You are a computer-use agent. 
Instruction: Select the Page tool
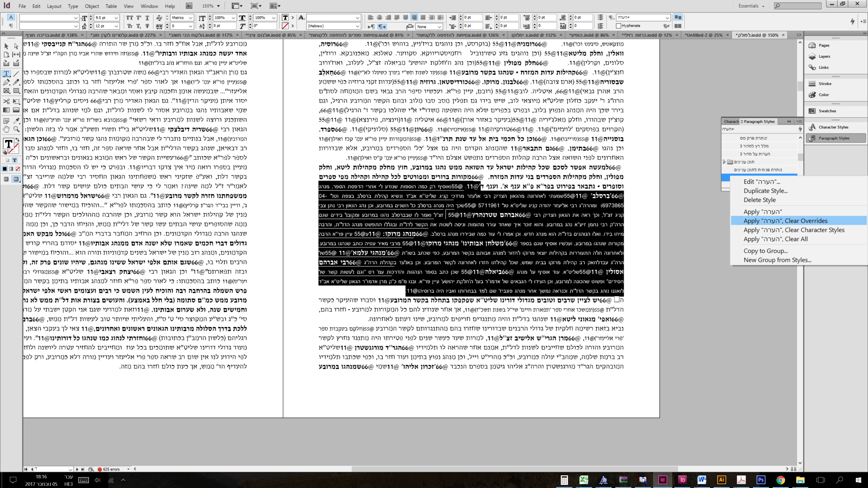pos(6,54)
